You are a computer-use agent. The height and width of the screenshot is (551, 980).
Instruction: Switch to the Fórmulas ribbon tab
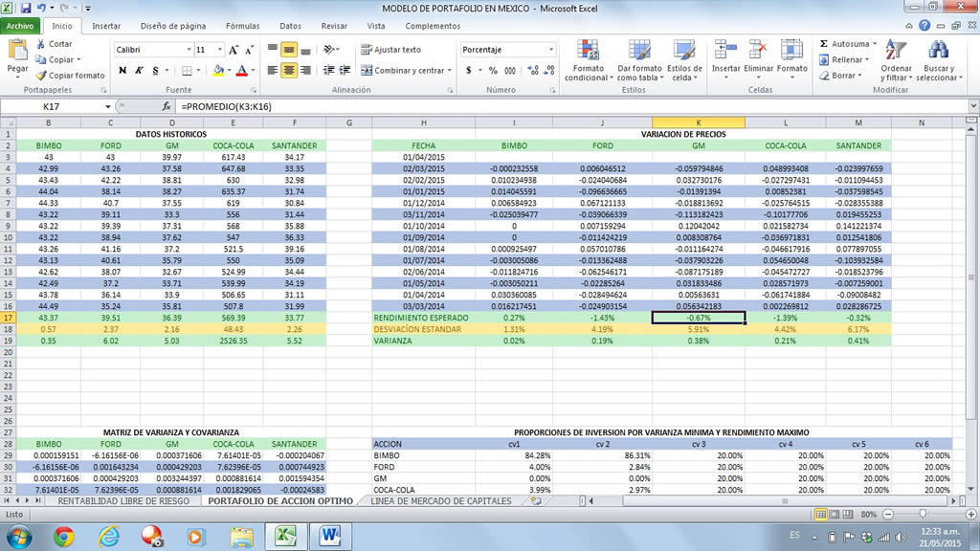coord(242,26)
